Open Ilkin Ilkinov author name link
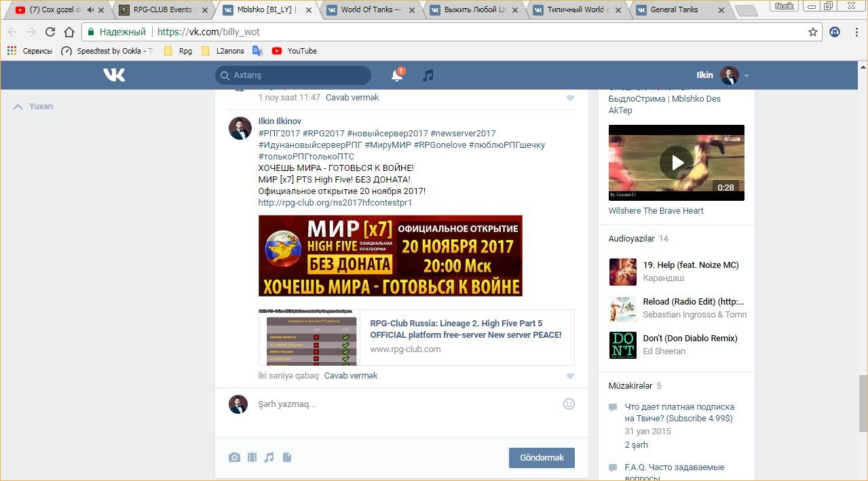Screen dimensions: 868x481 (280, 121)
